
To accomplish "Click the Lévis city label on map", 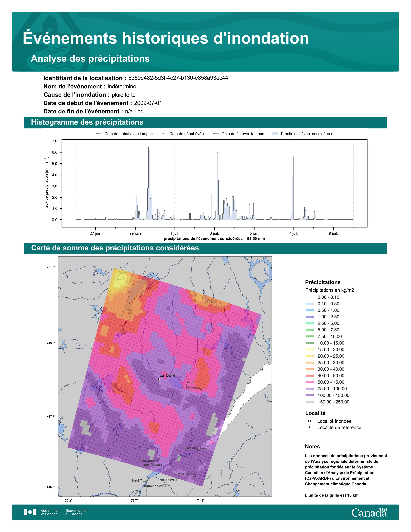I will point(202,448).
